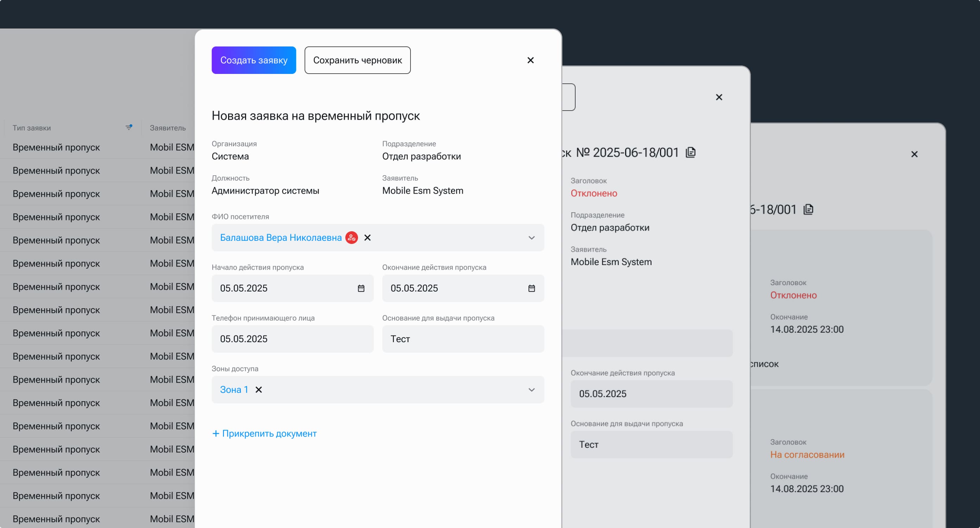Click Администратор системы value under Должность
The width and height of the screenshot is (980, 528).
265,190
